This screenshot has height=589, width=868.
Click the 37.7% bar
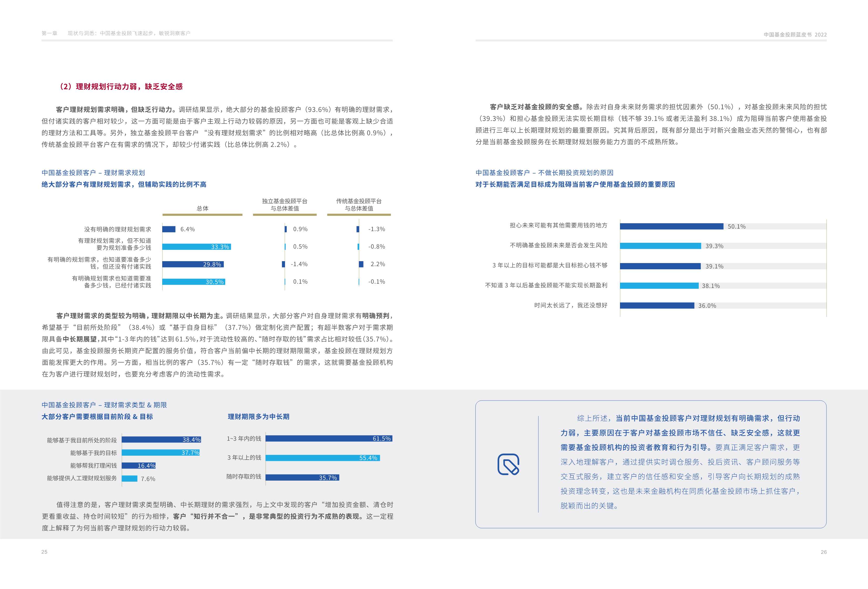coord(161,453)
